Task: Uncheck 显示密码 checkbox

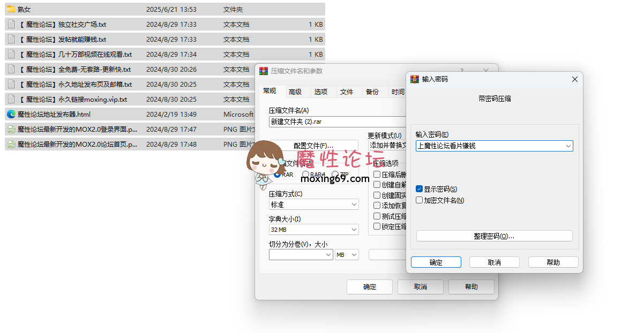Action: pos(419,189)
